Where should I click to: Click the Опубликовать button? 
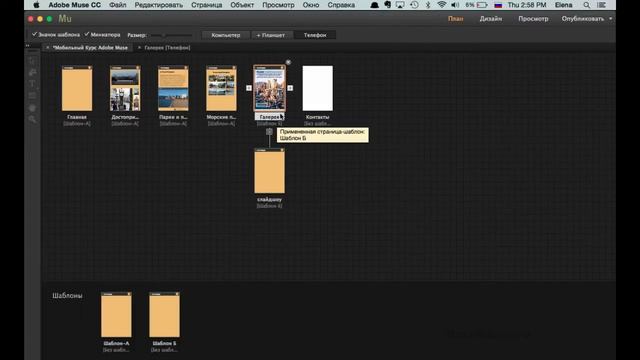click(582, 19)
